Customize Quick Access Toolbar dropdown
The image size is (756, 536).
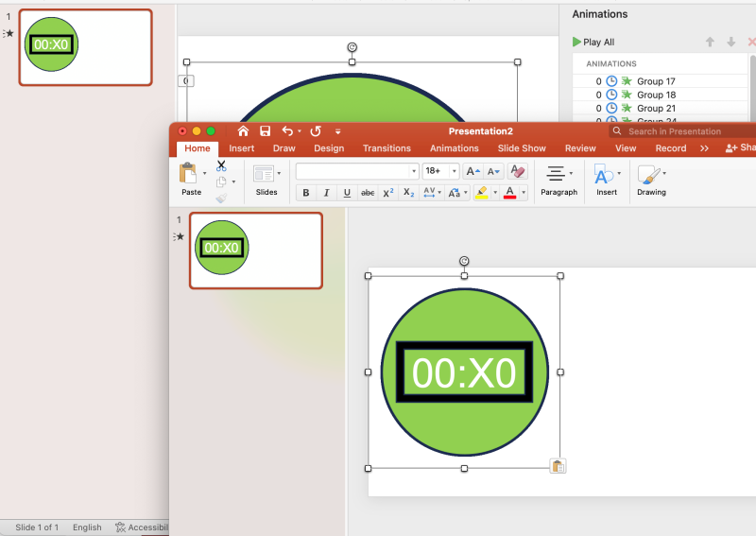(x=338, y=131)
